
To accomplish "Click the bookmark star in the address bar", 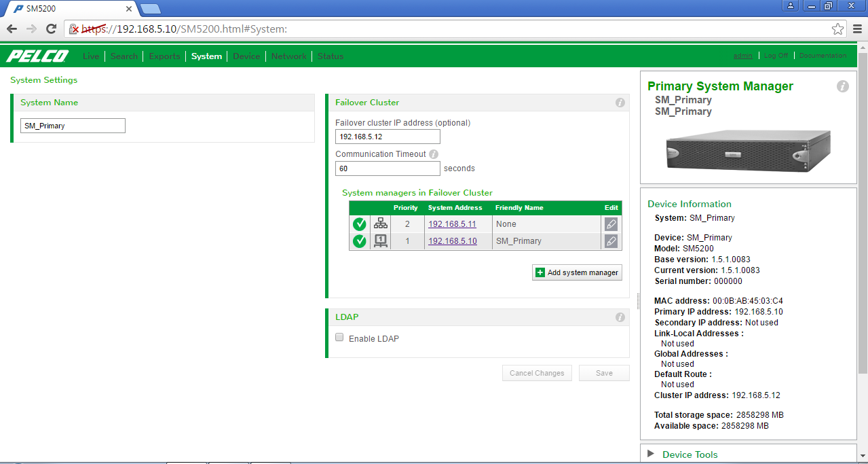I will pyautogui.click(x=837, y=29).
